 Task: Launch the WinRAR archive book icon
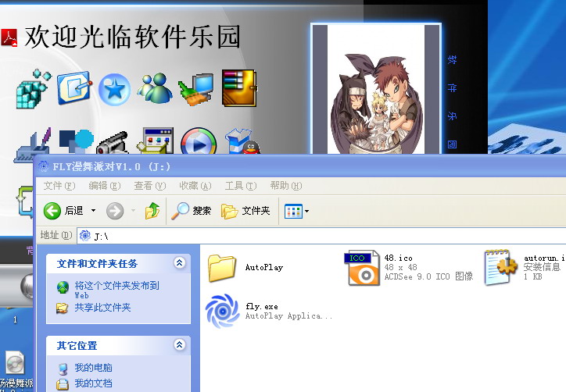(239, 88)
